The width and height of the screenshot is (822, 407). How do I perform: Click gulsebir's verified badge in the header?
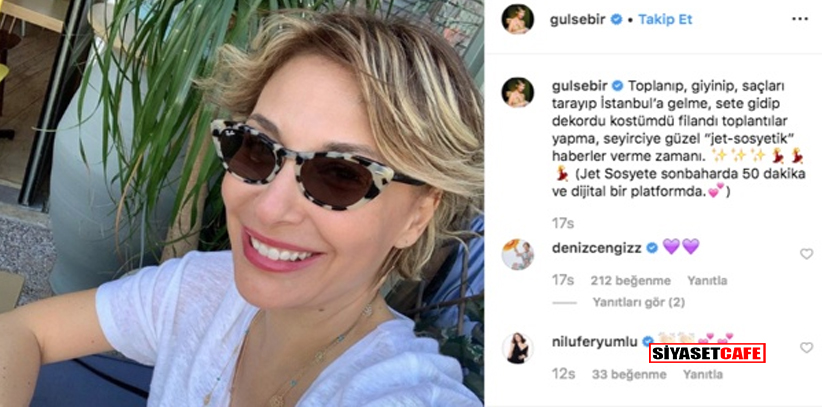coord(617,19)
